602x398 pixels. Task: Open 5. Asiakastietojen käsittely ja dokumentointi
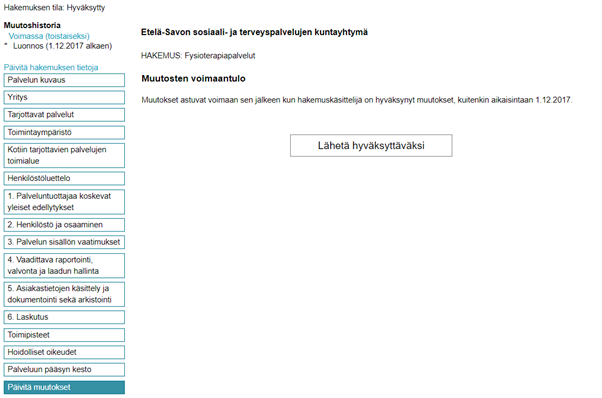[x=64, y=294]
